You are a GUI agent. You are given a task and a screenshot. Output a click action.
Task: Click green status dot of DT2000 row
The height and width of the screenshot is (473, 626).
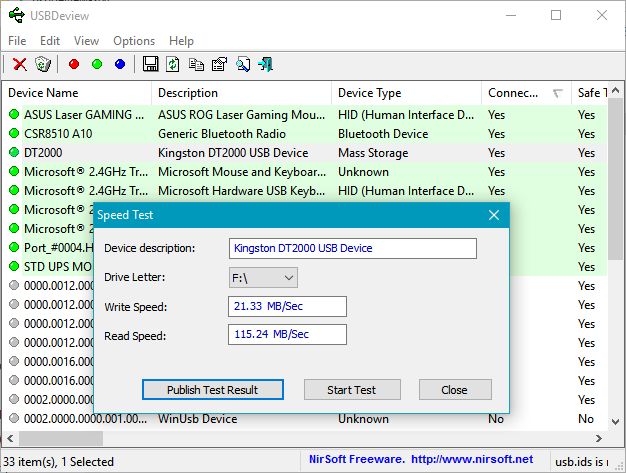[14, 152]
